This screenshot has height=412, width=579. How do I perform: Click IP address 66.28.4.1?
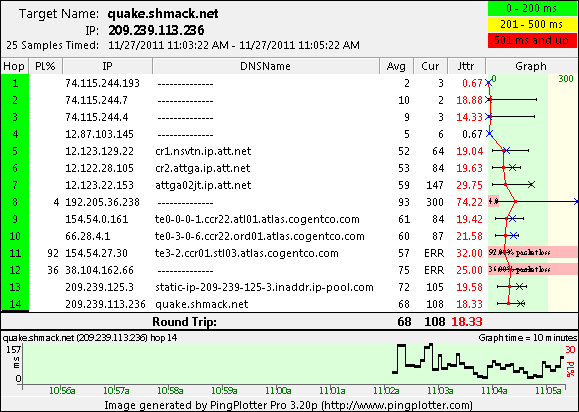point(88,236)
